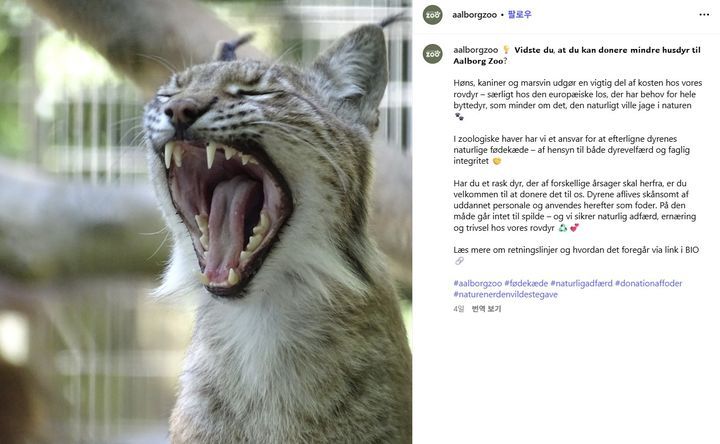Viewport: 720px width, 444px height.
Task: Open the aalborgzoo username in header
Action: tap(474, 15)
